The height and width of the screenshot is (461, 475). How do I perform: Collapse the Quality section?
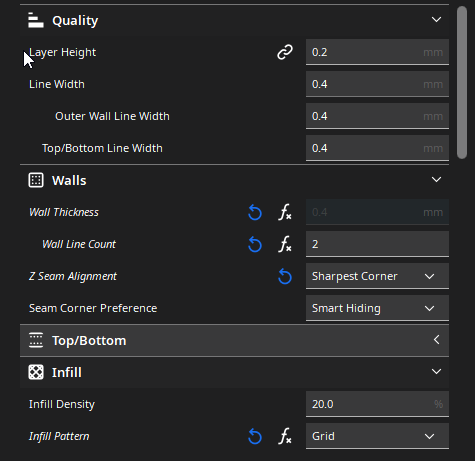(x=436, y=20)
